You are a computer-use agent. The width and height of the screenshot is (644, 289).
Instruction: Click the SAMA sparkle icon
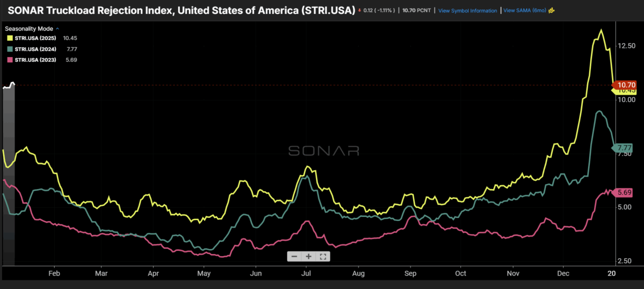click(552, 10)
